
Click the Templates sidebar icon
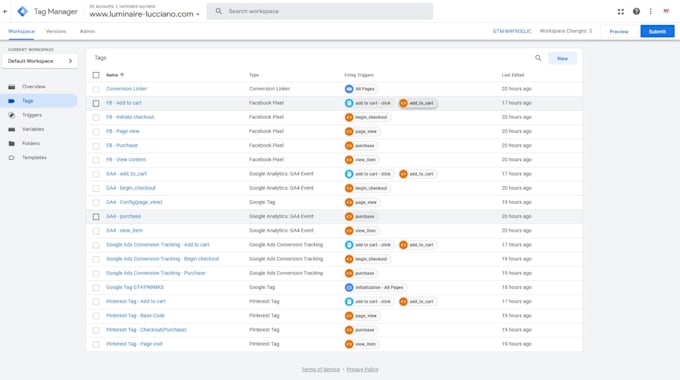coord(12,157)
